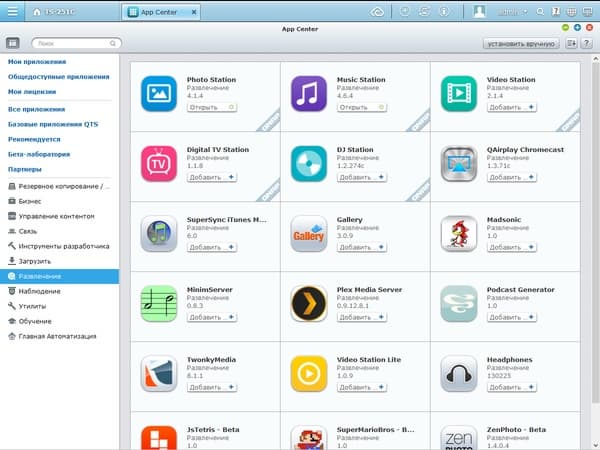600x450 pixels.
Task: Open the TwonkyMedia app icon
Action: point(159,373)
